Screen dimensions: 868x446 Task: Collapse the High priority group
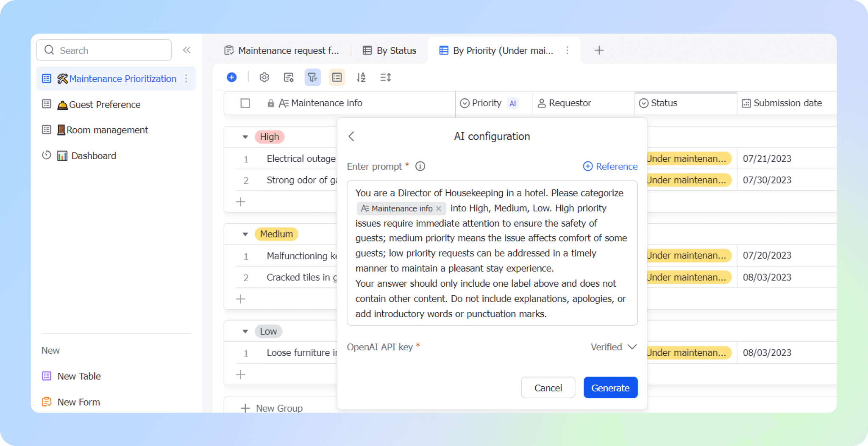coord(245,137)
